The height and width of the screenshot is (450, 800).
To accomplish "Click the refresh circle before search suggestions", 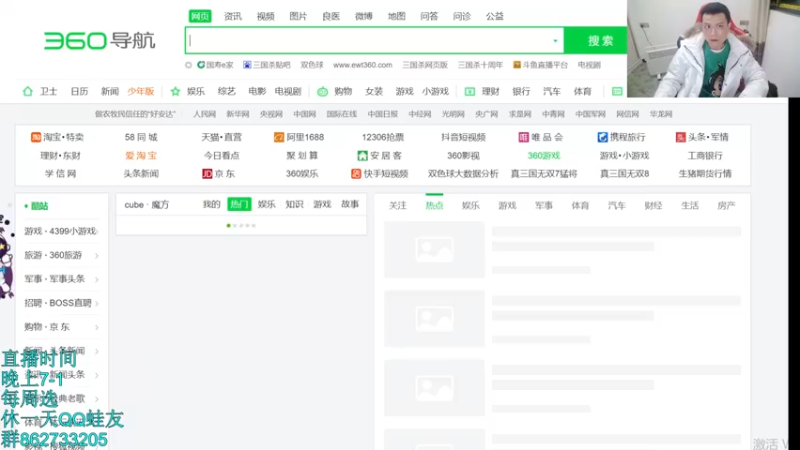I will click(188, 65).
